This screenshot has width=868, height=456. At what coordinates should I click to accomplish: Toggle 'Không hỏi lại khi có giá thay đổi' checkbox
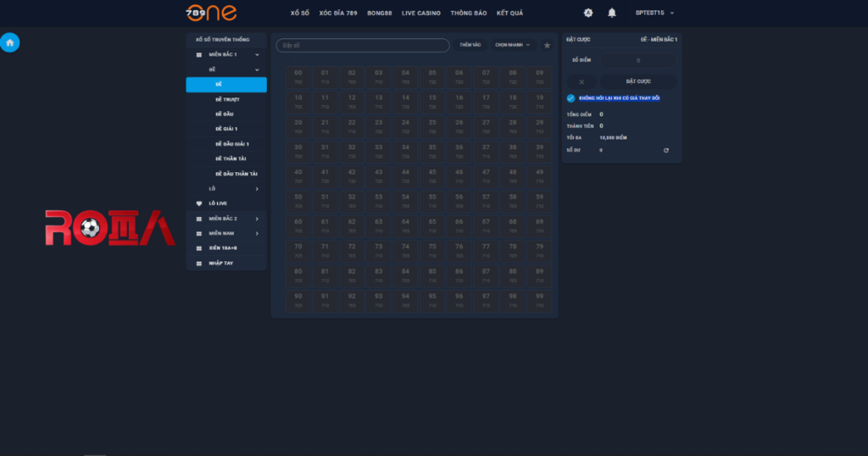(570, 98)
